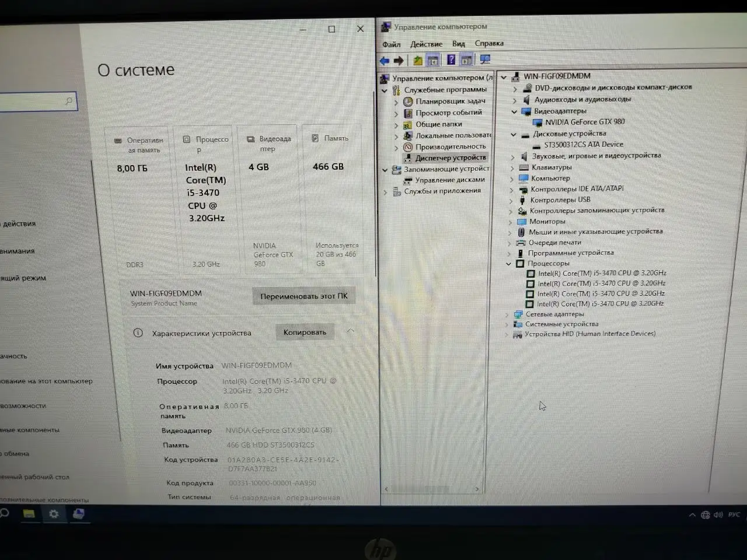Click the icon beside Производительность
Image resolution: width=747 pixels, height=560 pixels.
click(x=408, y=146)
